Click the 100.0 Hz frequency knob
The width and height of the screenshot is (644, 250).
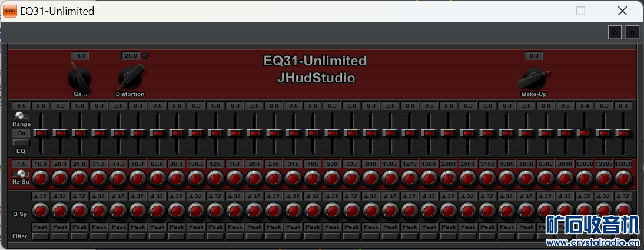[197, 179]
